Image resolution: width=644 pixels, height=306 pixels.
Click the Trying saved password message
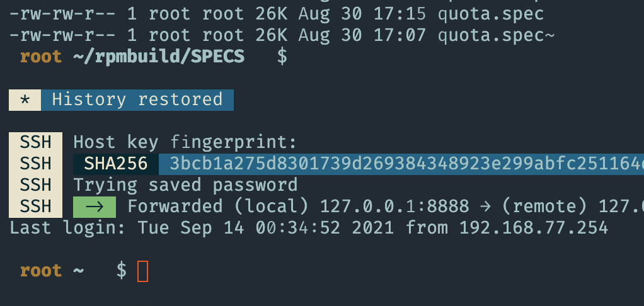click(185, 185)
